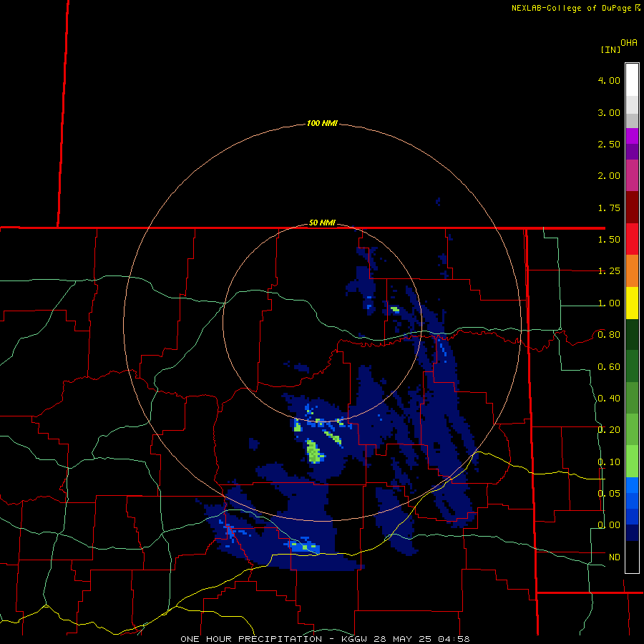Click the 50 NMI range ring label
644x644 pixels.
click(x=322, y=223)
